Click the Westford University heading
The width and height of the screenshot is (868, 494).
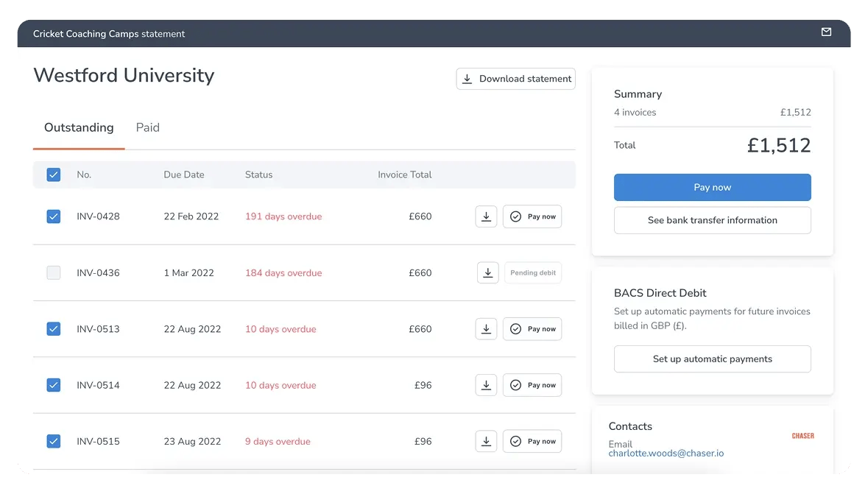(124, 75)
